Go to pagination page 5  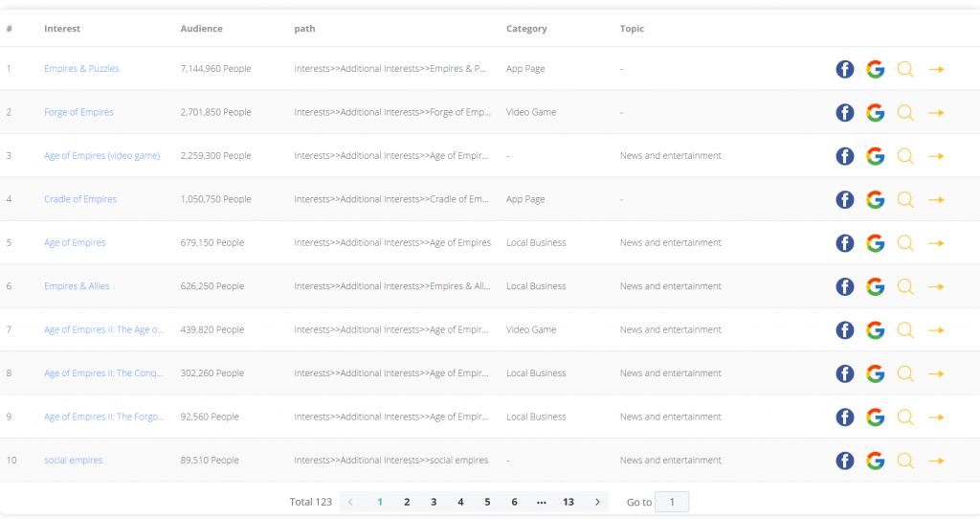click(487, 502)
